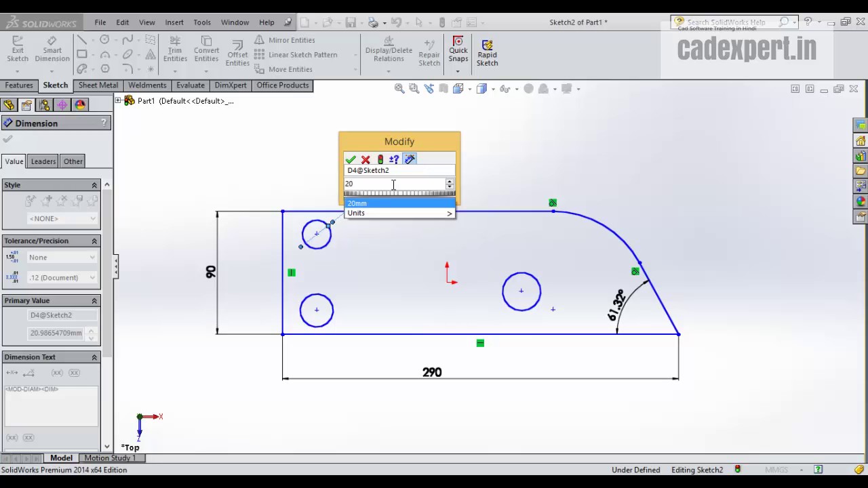Open the DisplayManager tab icon
Screen dimensions: 868x488
tap(80, 105)
